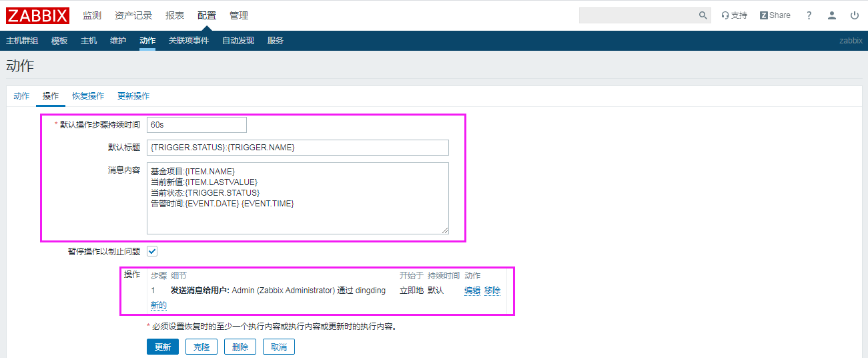Click inside the 消息内容 text area
The width and height of the screenshot is (868, 358).
click(x=298, y=198)
